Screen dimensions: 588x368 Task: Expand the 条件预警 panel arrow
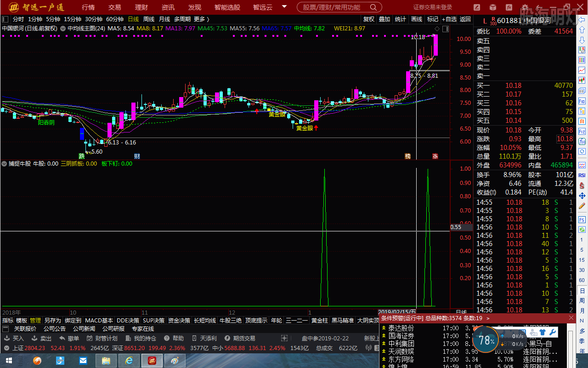488,318
